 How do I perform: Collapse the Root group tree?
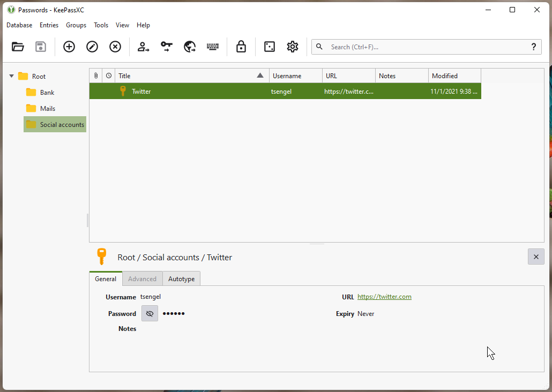(12, 76)
